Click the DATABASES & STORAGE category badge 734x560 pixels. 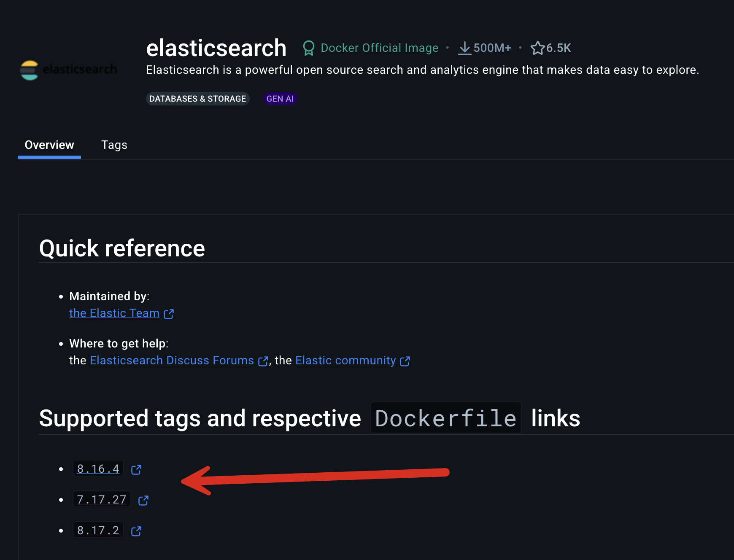pos(197,98)
